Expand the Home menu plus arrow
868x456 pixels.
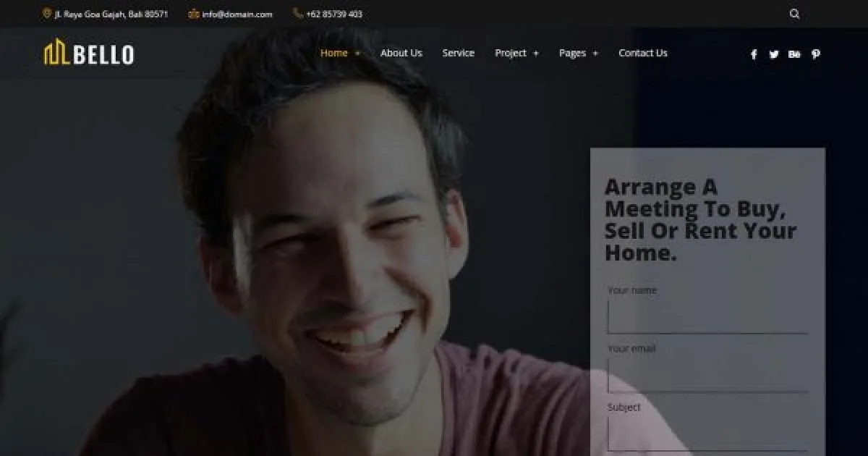click(357, 54)
